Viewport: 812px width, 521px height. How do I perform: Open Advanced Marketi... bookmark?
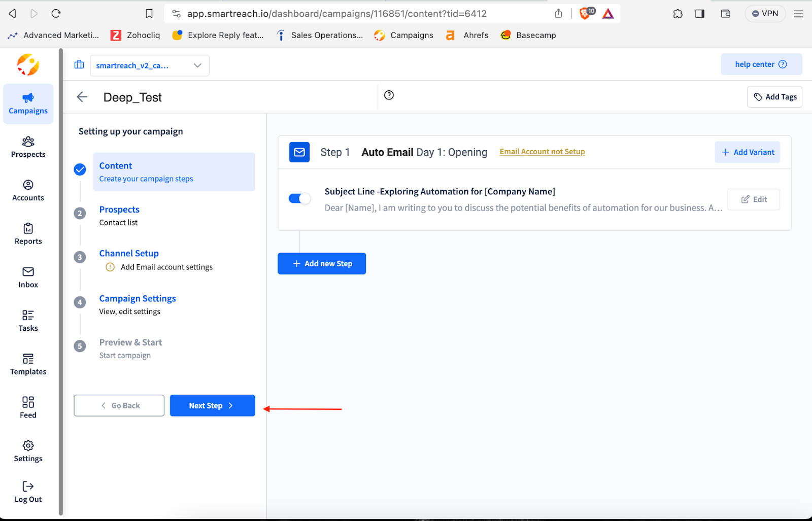tap(53, 35)
